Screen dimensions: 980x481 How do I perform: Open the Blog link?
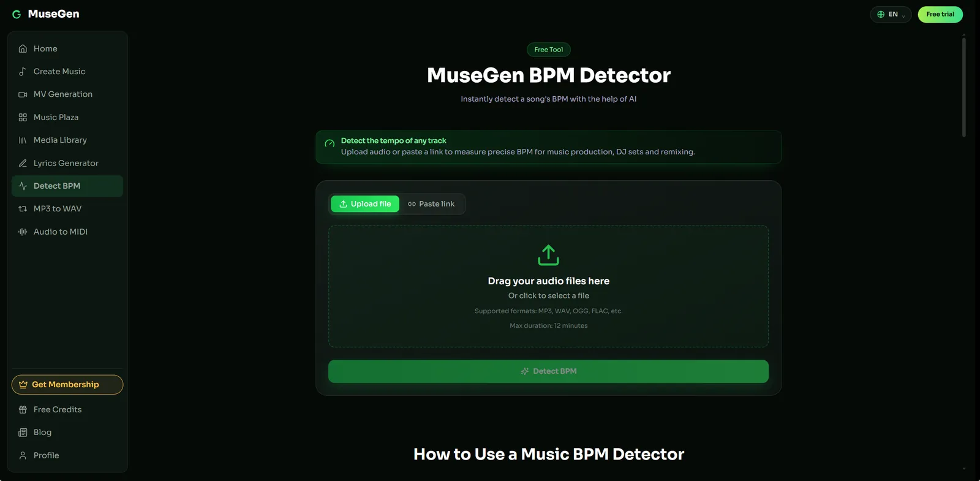pyautogui.click(x=67, y=433)
